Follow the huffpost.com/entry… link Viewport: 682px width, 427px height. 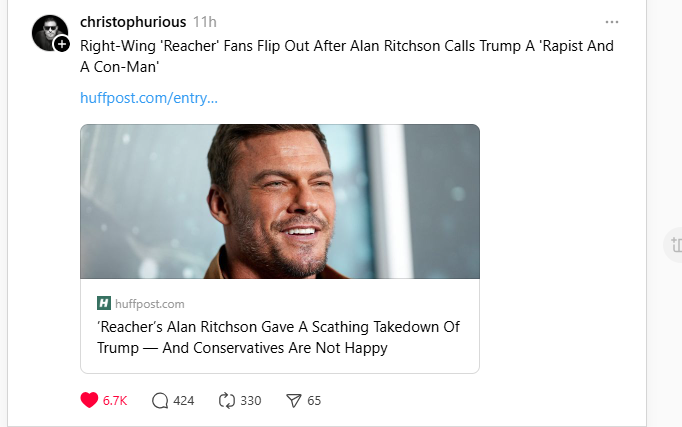click(x=149, y=98)
